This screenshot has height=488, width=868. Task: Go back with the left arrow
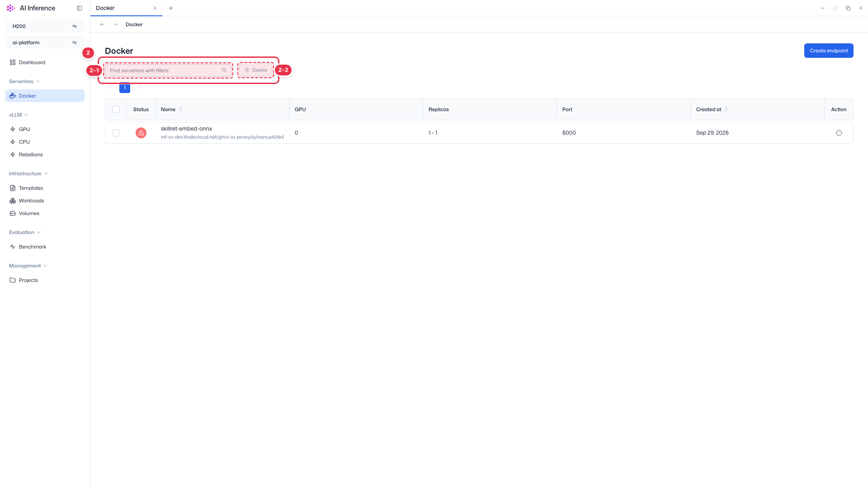tap(102, 24)
